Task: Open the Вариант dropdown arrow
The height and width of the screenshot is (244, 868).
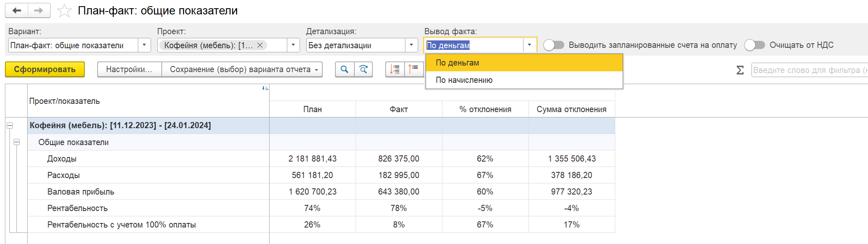Action: [x=144, y=45]
